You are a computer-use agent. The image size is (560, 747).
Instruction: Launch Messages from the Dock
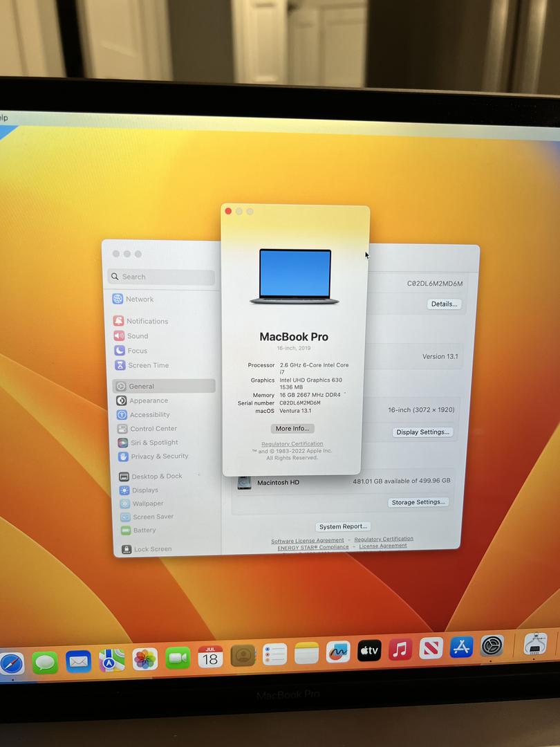tap(45, 663)
